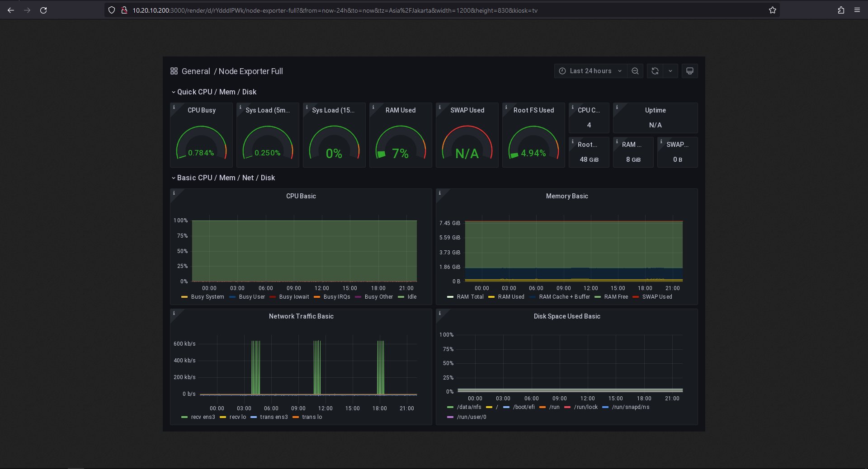Toggle the /run/snapd/ns legend entry
This screenshot has height=469, width=868.
click(x=631, y=407)
